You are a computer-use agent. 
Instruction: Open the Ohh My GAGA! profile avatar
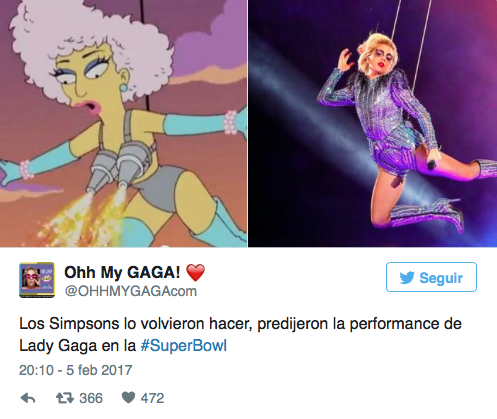point(37,280)
